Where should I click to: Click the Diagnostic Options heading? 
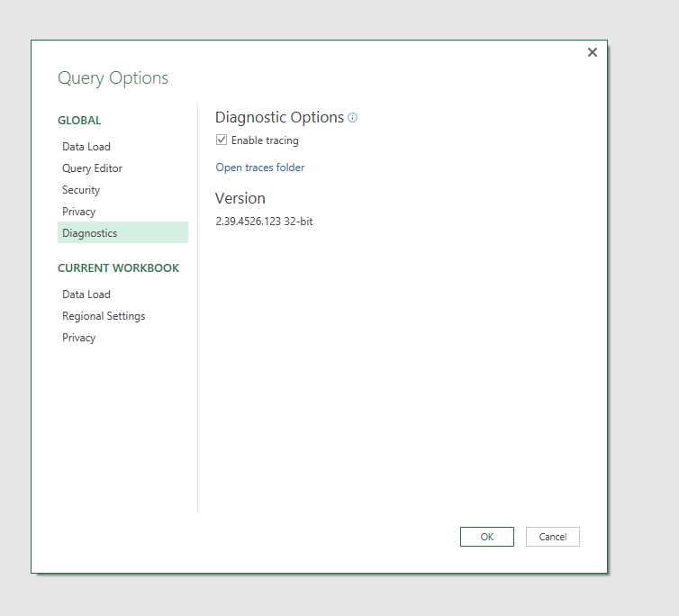[x=279, y=117]
